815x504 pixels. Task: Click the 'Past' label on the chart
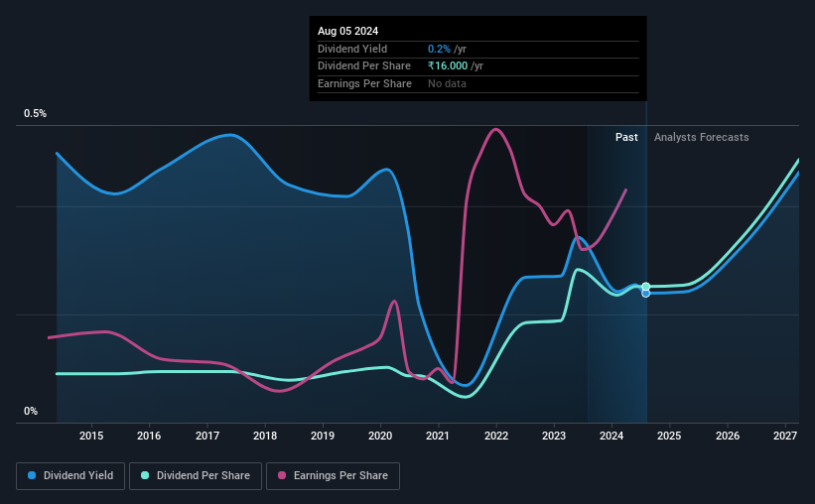(x=626, y=137)
